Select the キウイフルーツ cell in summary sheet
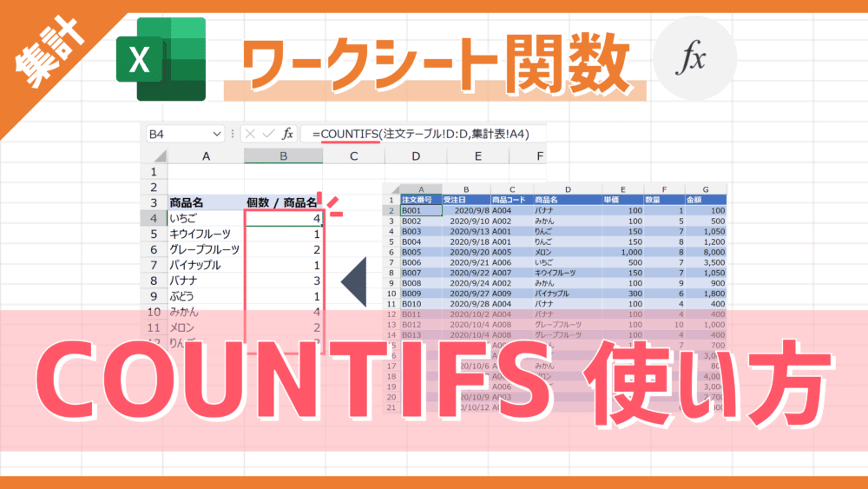Viewport: 868px width, 489px height. (x=206, y=235)
